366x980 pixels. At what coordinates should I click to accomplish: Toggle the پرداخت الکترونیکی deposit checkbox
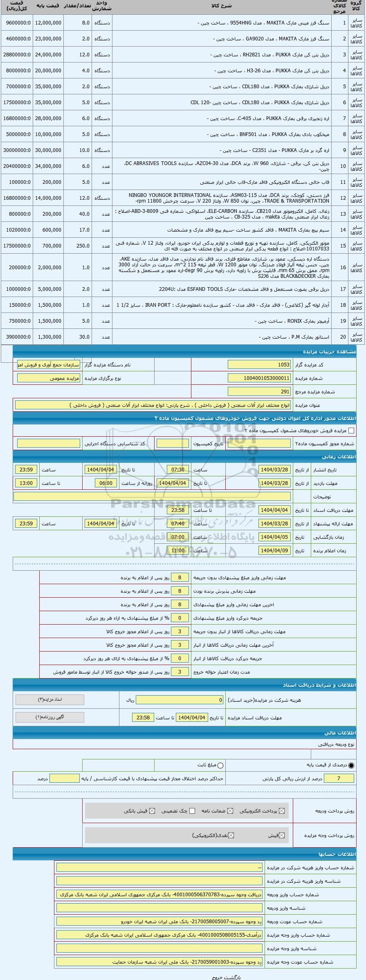[281, 811]
